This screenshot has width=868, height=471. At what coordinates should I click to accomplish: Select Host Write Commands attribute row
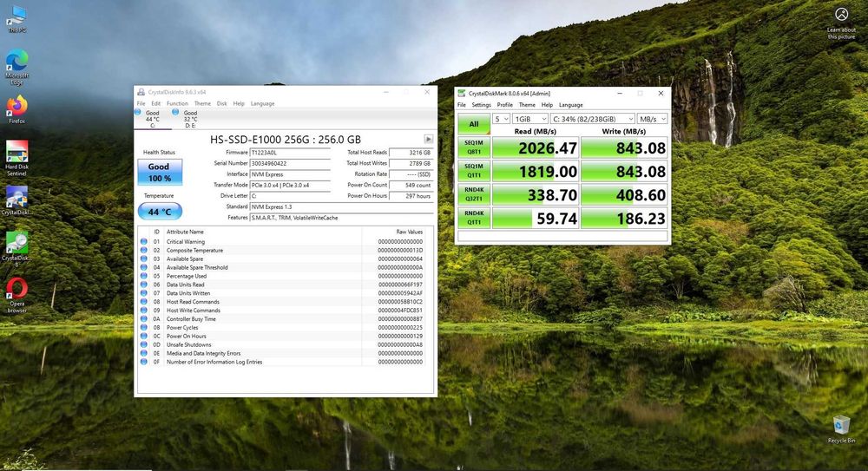click(x=282, y=311)
